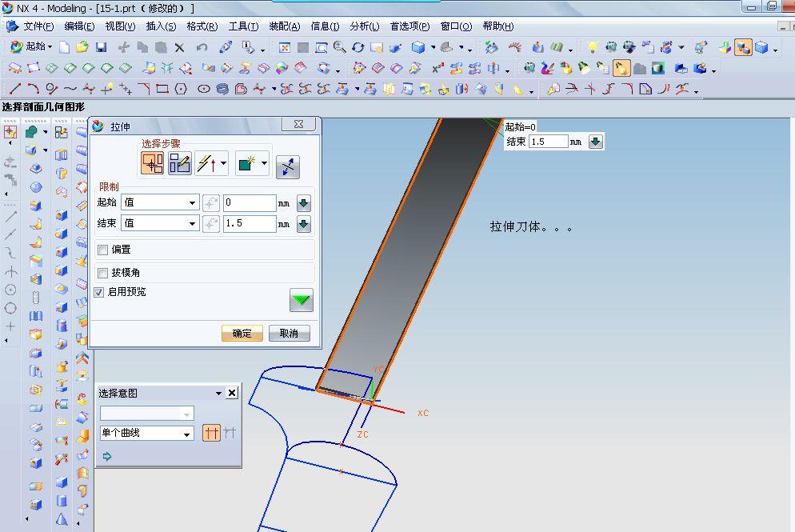Click the boolean create body icon

247,163
